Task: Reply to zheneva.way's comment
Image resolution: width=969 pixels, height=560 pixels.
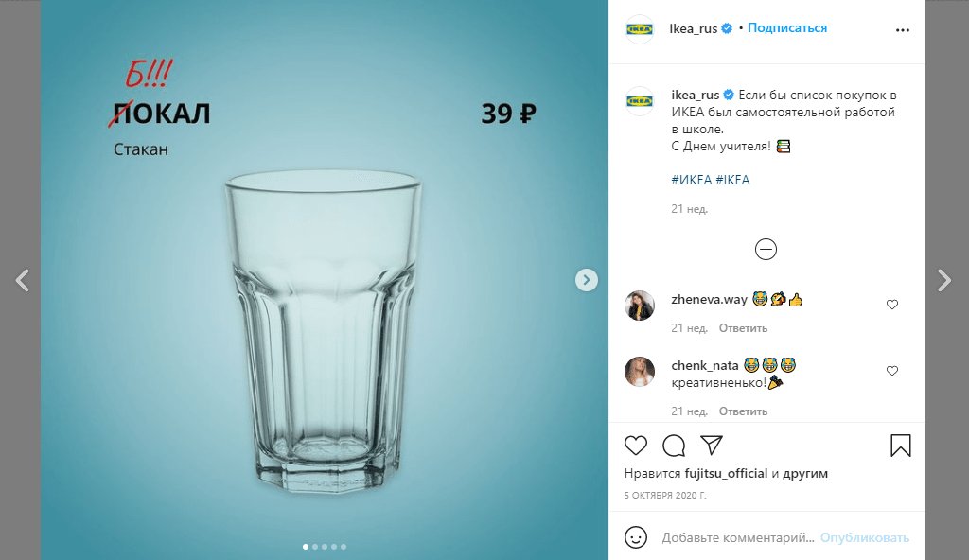Action: coord(743,328)
